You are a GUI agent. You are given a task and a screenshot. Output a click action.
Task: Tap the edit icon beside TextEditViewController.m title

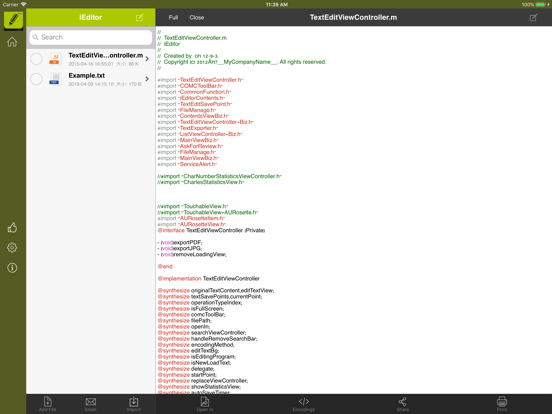(x=533, y=18)
